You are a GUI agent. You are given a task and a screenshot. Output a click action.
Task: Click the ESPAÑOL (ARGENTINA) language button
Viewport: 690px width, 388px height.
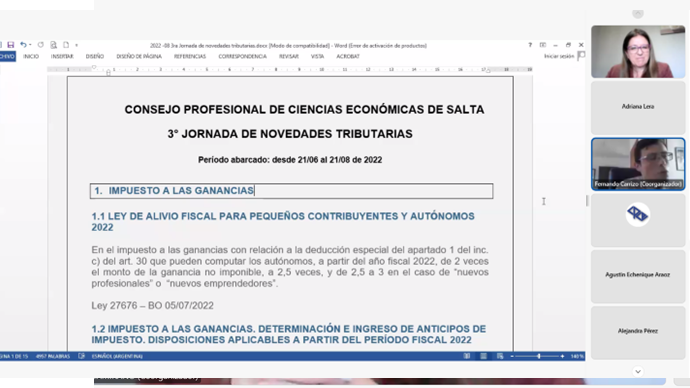117,356
